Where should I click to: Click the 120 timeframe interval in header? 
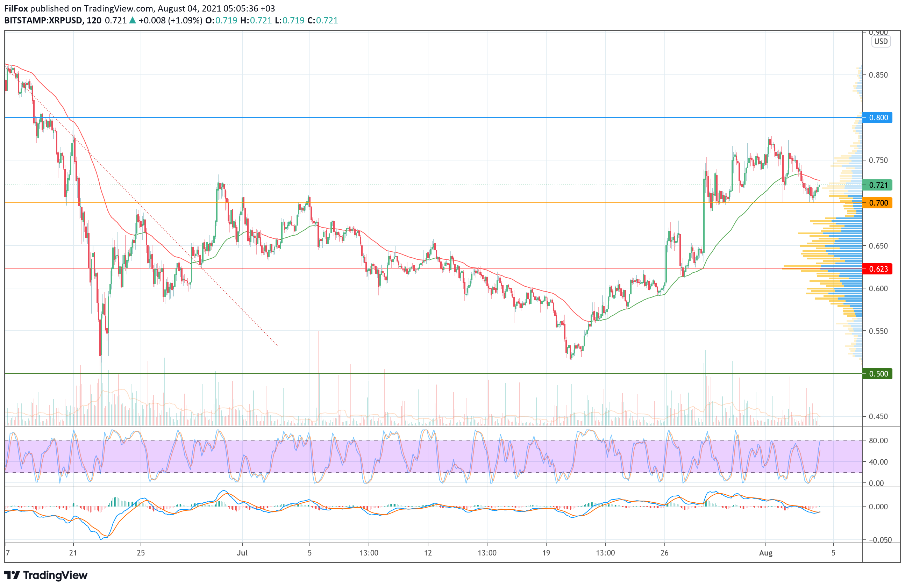click(94, 20)
